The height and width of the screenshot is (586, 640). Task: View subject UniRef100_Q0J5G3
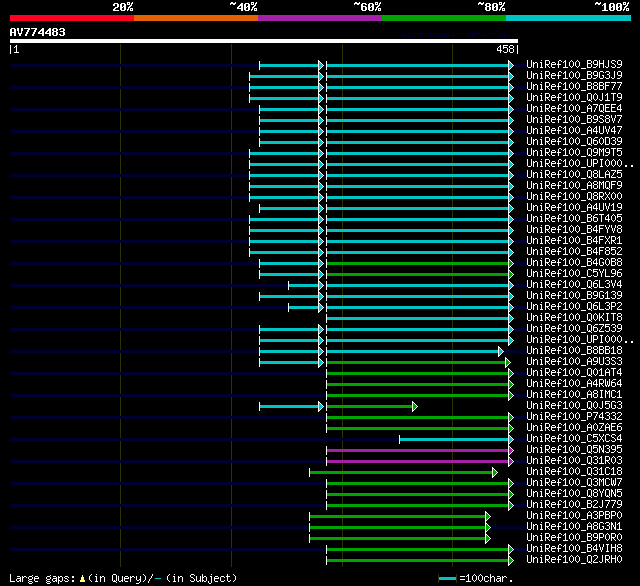tap(574, 406)
